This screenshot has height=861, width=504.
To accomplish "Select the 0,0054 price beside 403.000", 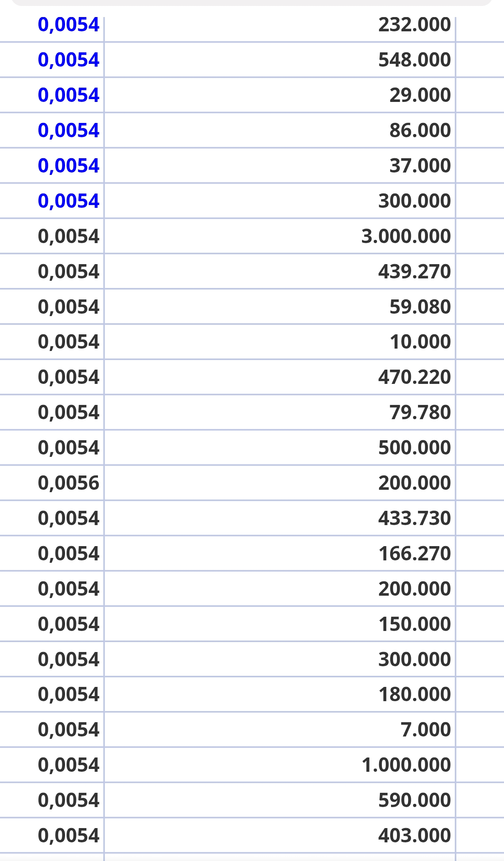I will [68, 836].
